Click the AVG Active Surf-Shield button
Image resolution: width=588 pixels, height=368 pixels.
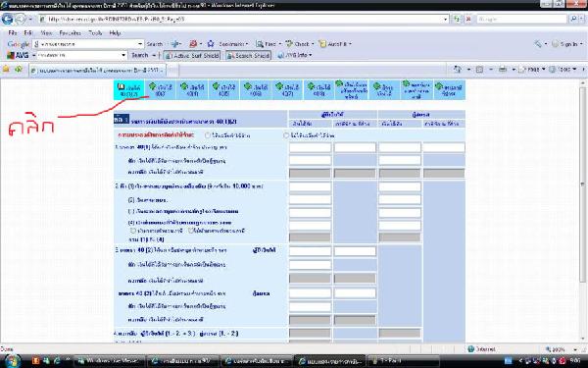point(192,55)
